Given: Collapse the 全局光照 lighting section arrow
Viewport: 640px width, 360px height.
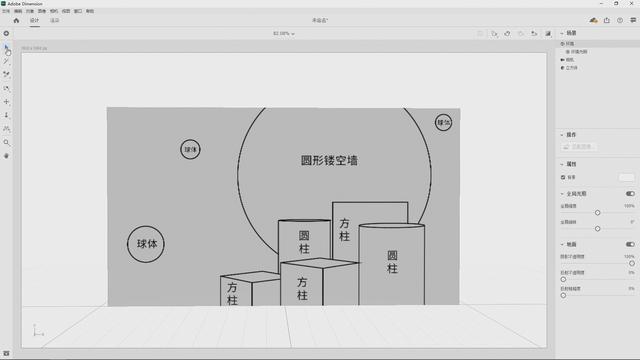Looking at the screenshot, I should point(562,193).
